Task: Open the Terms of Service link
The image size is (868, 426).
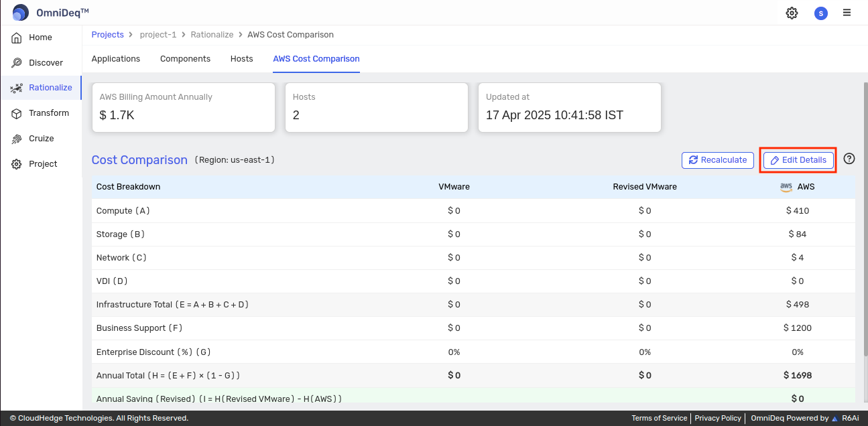Action: point(659,418)
